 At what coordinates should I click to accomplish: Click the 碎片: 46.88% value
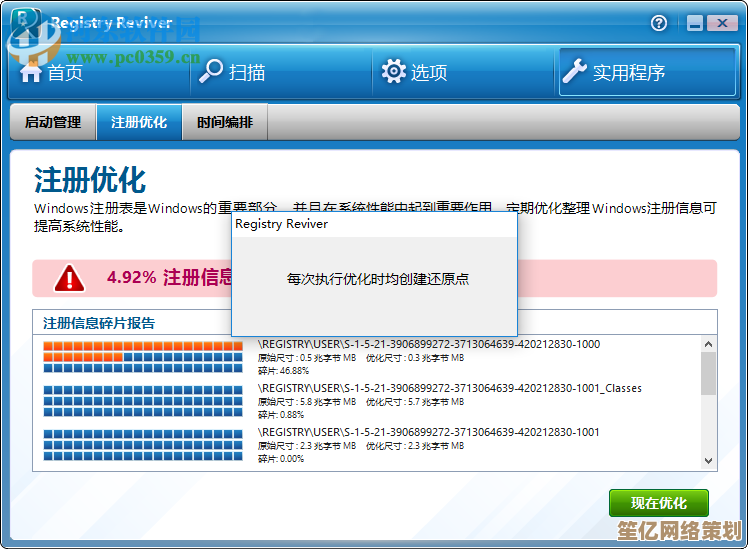point(283,371)
